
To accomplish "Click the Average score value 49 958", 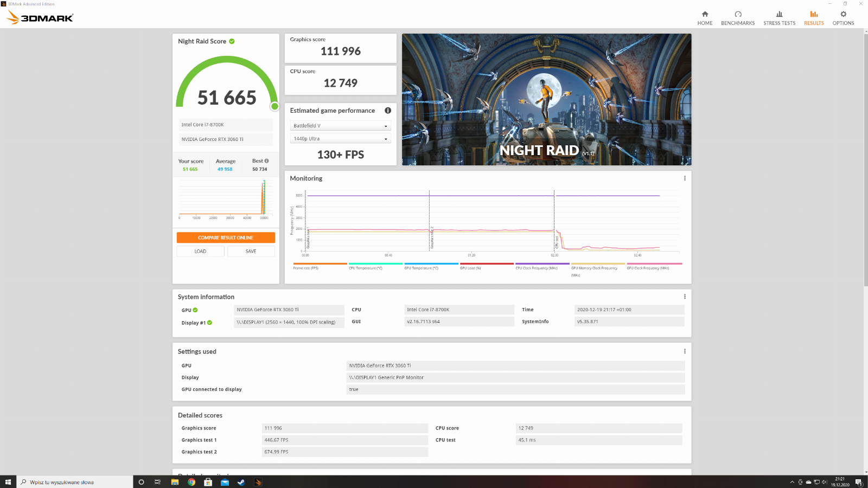I will (x=225, y=169).
